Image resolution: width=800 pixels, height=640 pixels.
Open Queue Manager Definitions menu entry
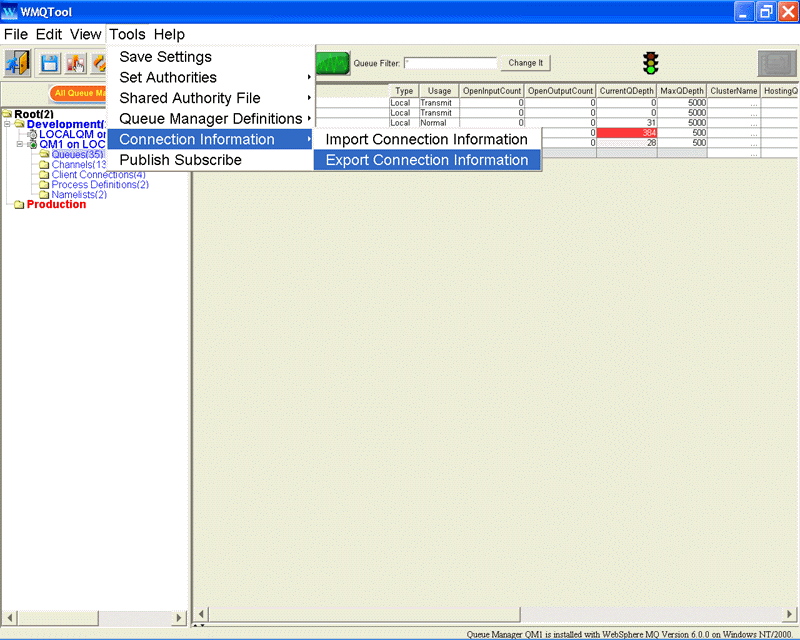(210, 118)
